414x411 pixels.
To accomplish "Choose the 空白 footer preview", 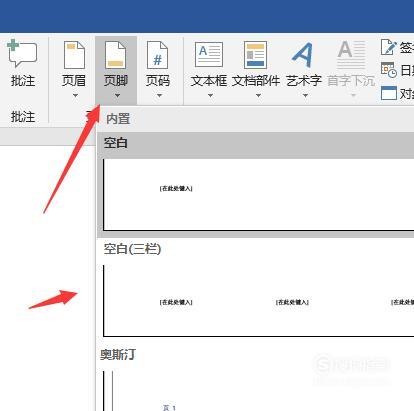I will click(258, 195).
